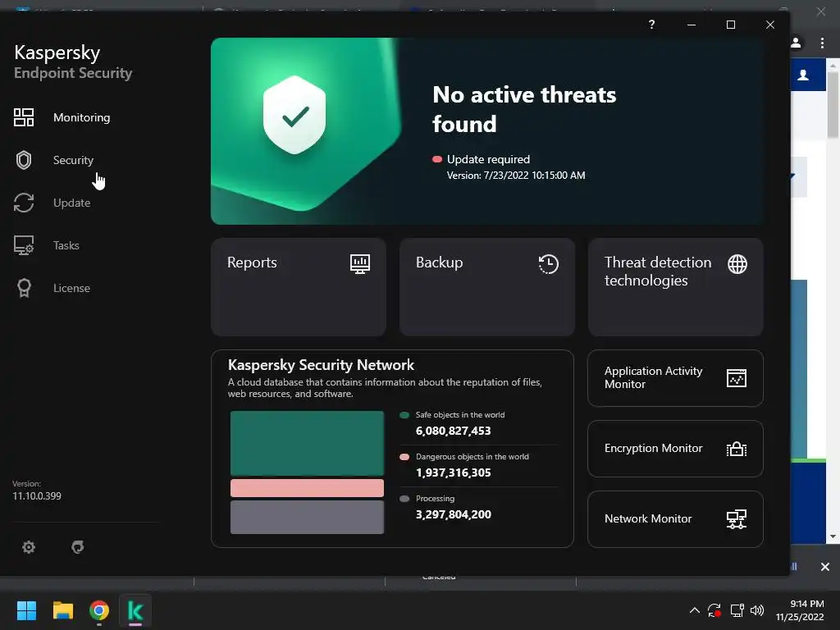Click the gray processing bar

click(x=307, y=517)
